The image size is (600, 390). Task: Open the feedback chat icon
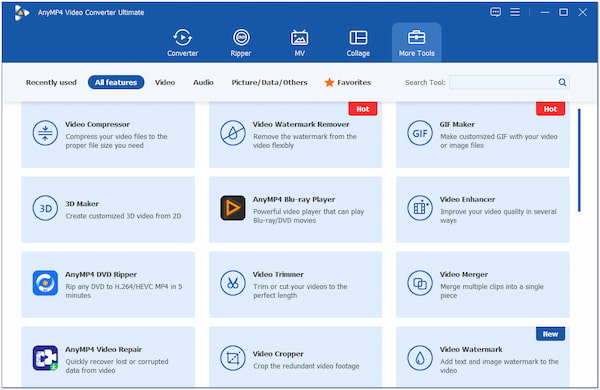click(x=495, y=12)
